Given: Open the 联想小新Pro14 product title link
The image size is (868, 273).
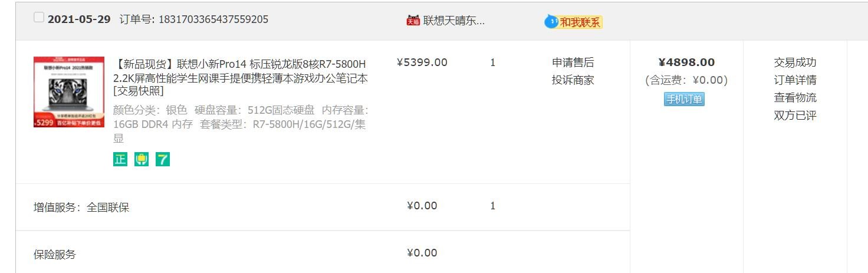Looking at the screenshot, I should (x=241, y=71).
